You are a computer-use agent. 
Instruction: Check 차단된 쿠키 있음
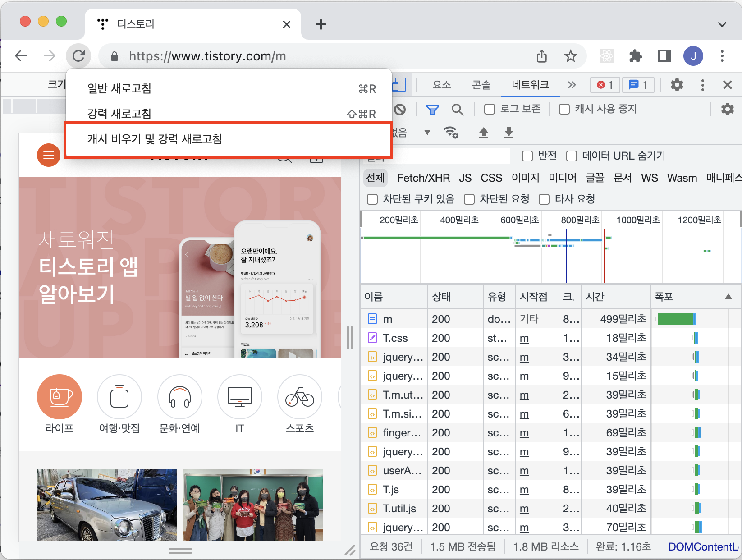click(x=372, y=199)
